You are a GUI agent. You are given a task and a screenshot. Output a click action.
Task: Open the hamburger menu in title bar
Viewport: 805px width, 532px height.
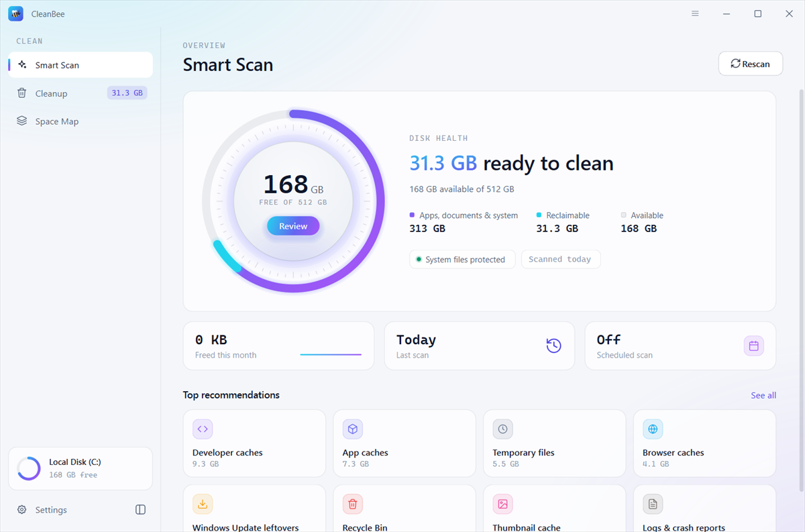click(x=695, y=13)
